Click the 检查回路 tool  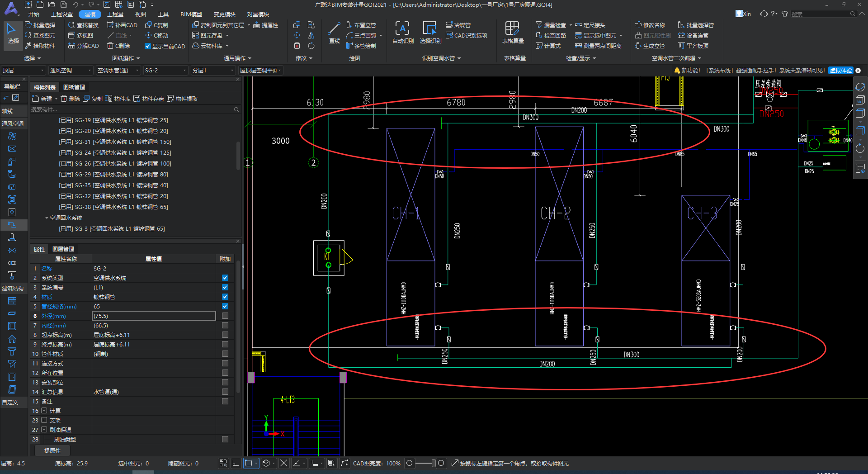click(551, 35)
